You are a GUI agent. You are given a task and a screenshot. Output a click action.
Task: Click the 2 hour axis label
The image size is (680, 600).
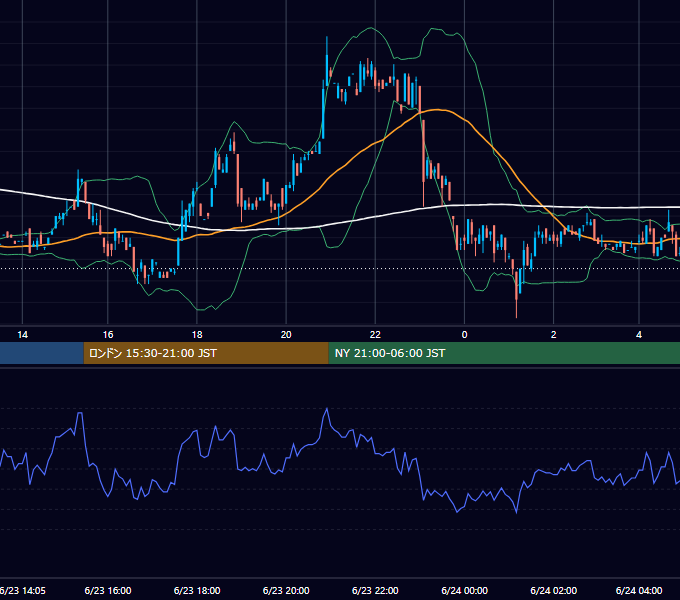pyautogui.click(x=553, y=335)
